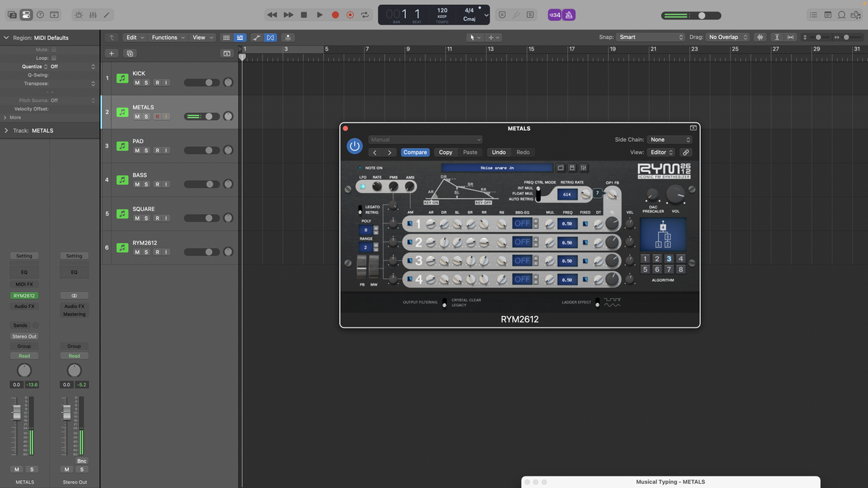Click the Stop transport button
The image size is (868, 488).
(x=304, y=14)
